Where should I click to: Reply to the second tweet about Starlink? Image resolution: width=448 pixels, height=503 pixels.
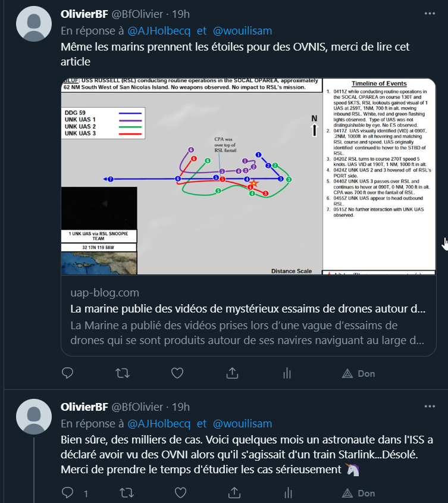(x=67, y=492)
